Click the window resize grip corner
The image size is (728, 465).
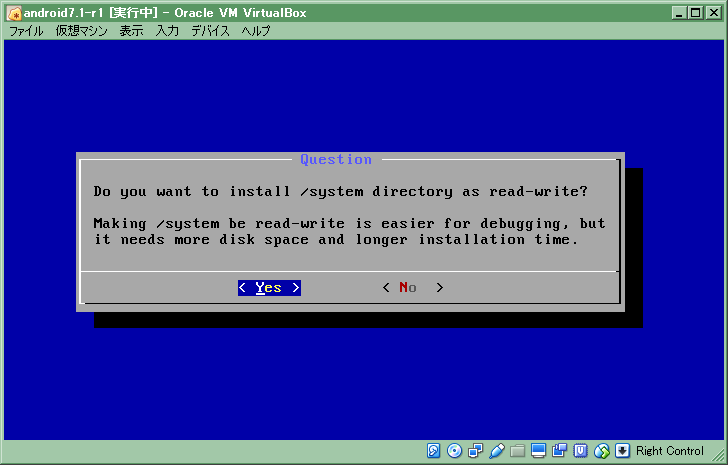pyautogui.click(x=718, y=455)
